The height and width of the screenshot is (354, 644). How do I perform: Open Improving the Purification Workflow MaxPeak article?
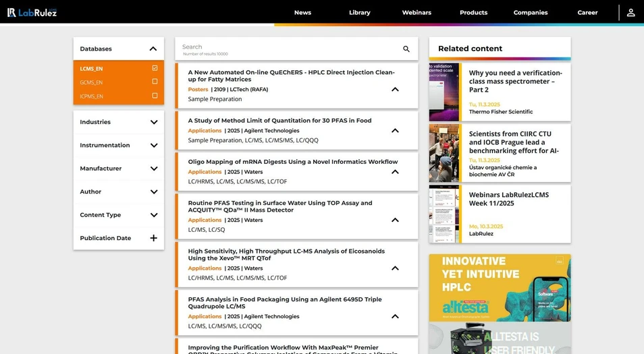tap(292, 349)
